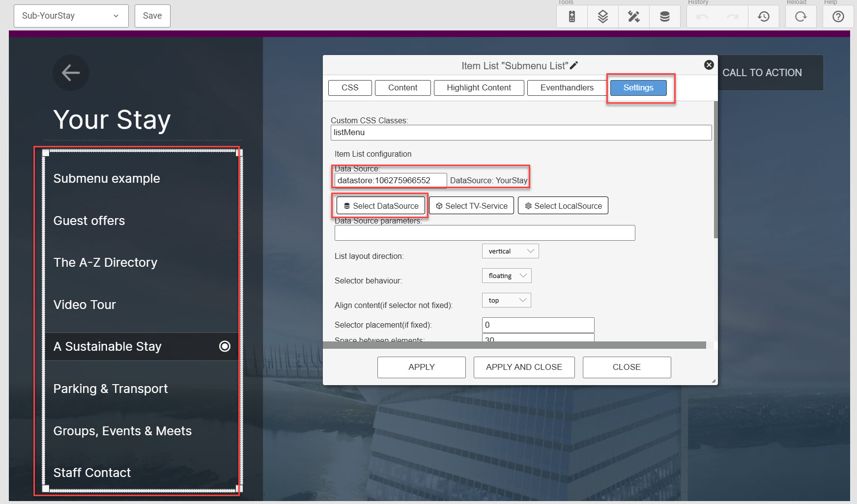Select the A Sustainable Stay radio indicator
This screenshot has height=504, width=857.
click(225, 346)
